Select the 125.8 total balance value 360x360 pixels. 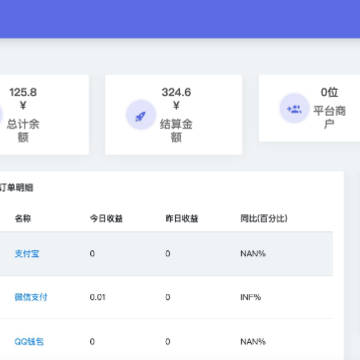coord(23,92)
